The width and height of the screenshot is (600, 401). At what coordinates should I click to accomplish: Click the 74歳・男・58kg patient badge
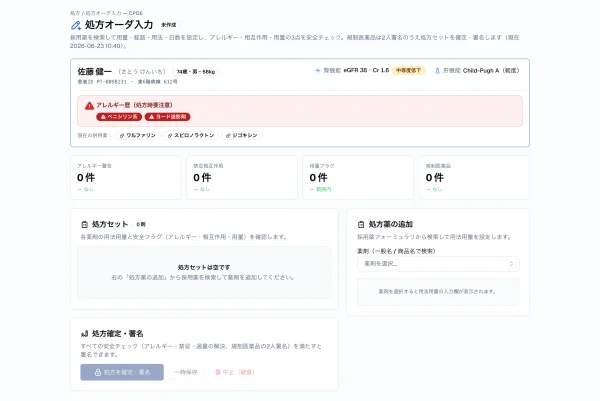196,72
